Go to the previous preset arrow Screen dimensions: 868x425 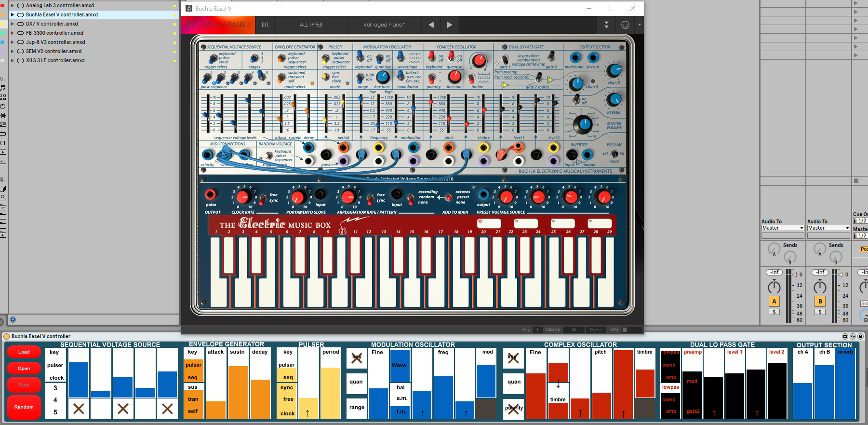pyautogui.click(x=431, y=25)
